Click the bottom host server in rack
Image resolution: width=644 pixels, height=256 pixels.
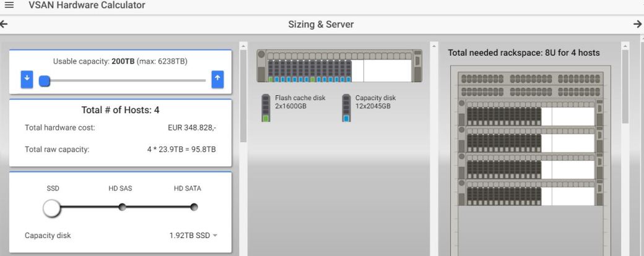click(x=530, y=193)
